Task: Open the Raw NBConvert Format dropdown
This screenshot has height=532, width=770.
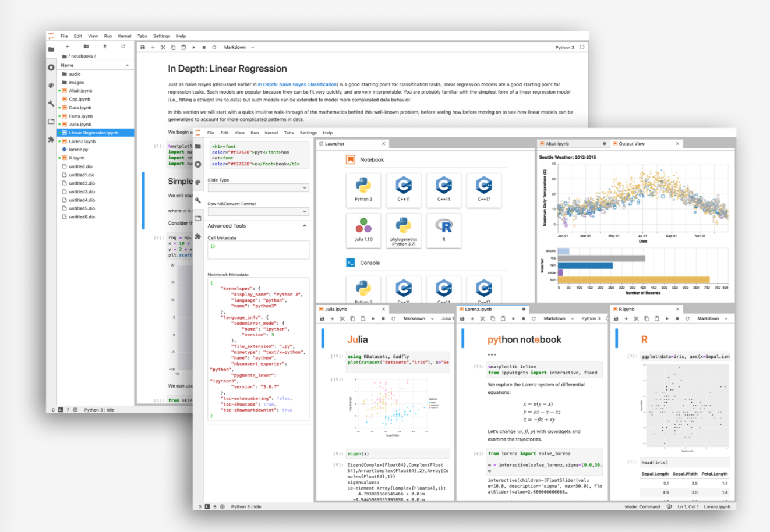Action: pyautogui.click(x=258, y=212)
